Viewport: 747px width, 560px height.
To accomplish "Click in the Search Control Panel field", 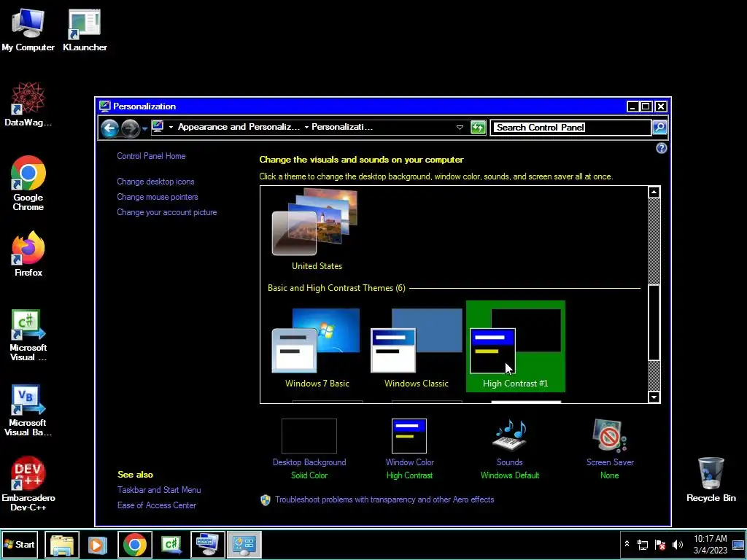I will (570, 127).
